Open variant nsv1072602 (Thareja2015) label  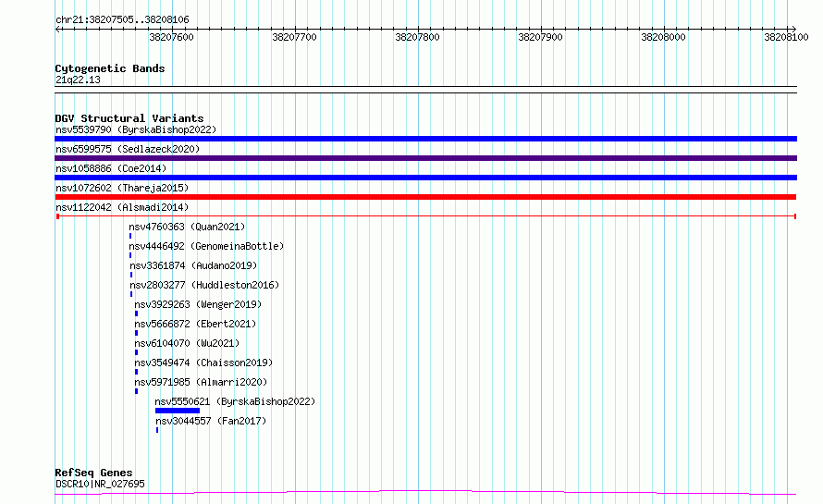pyautogui.click(x=122, y=188)
